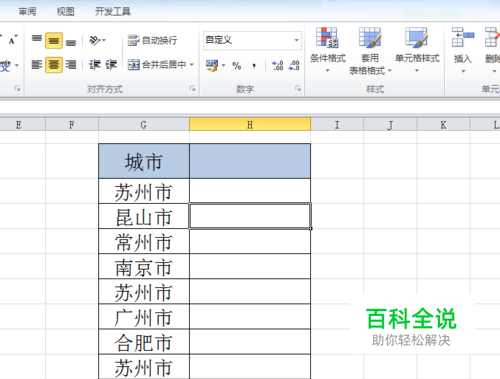Click the 广州市 cell
Screen dimensions: 500x379
point(144,317)
